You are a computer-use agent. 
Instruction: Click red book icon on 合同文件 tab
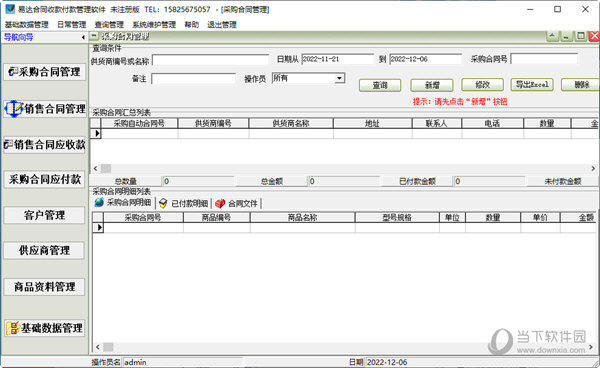pos(220,204)
